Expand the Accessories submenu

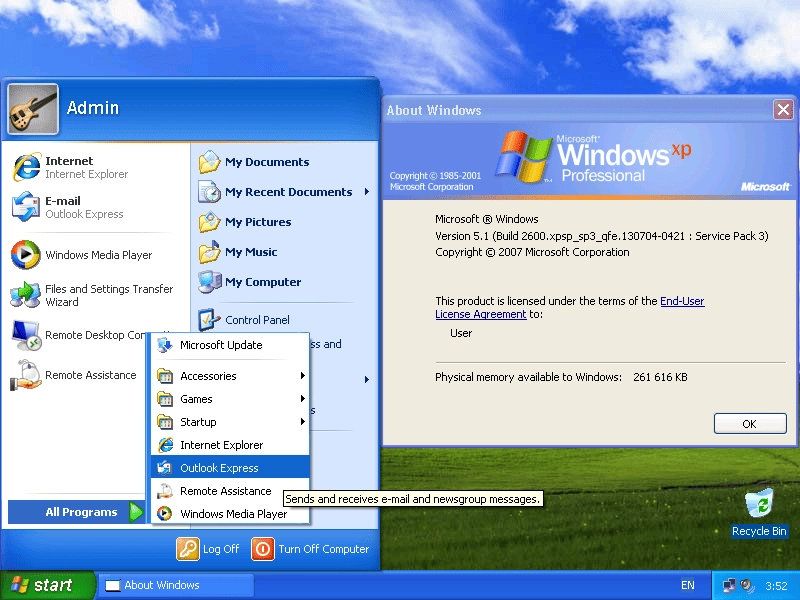pyautogui.click(x=230, y=376)
